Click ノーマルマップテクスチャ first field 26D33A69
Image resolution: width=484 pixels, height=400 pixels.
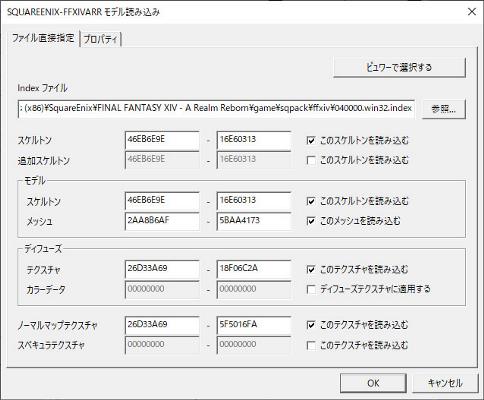coord(162,325)
